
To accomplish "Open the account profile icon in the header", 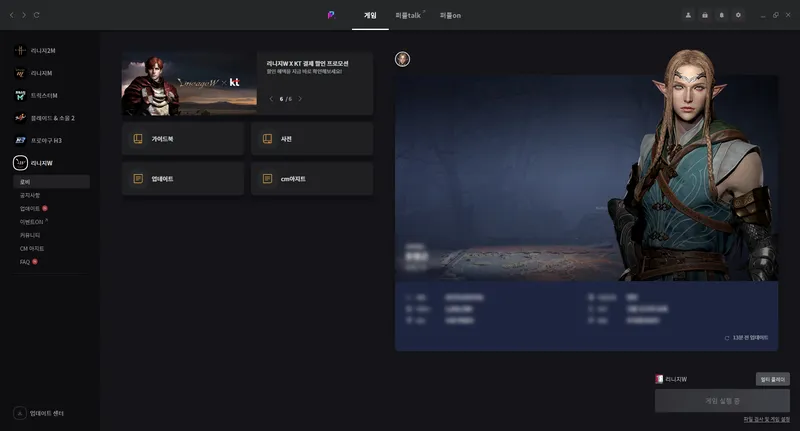I will click(x=688, y=15).
